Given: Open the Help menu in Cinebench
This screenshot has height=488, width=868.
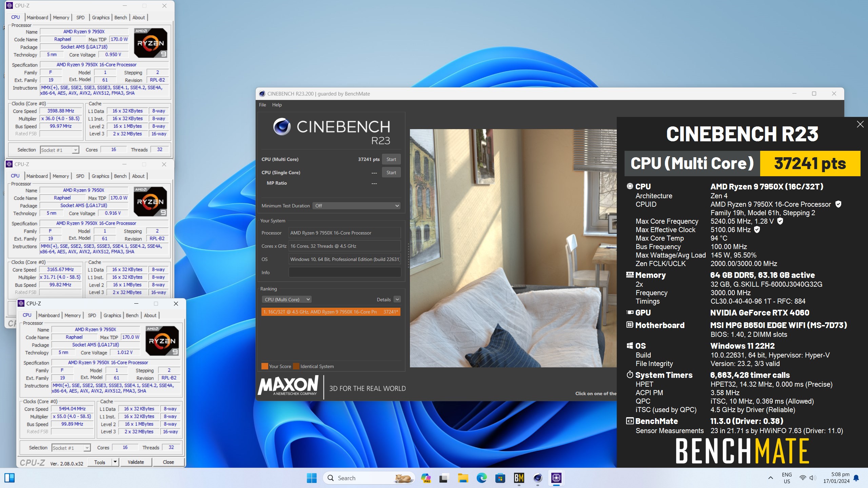Looking at the screenshot, I should pos(277,105).
